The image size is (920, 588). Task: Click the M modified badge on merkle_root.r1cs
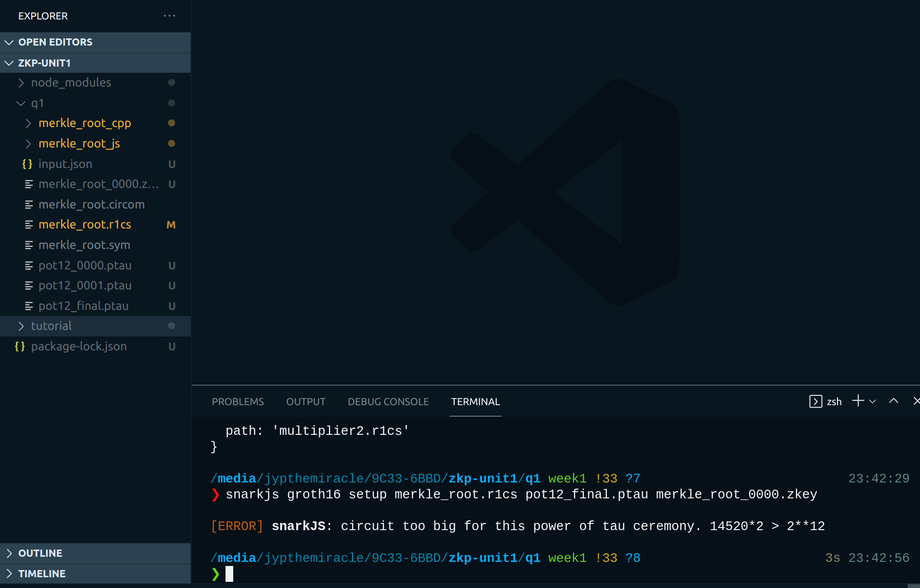171,225
